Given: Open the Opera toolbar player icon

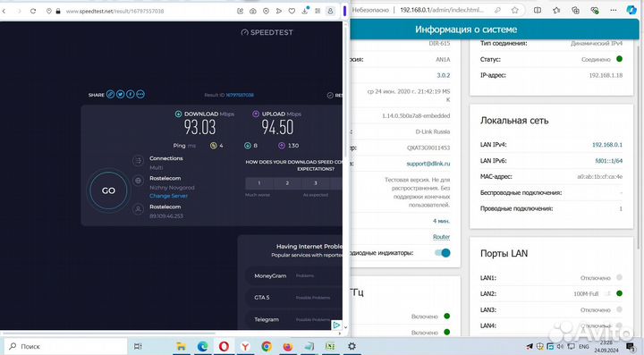Looking at the screenshot, I should (267, 11).
